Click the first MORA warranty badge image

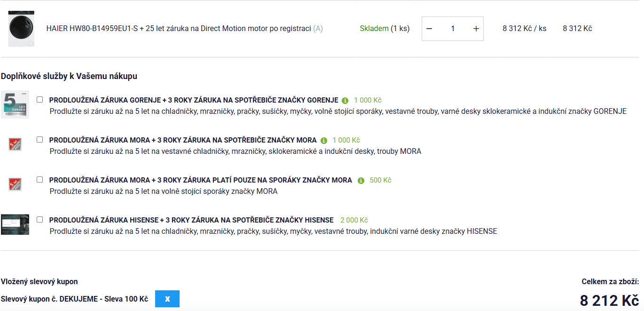[x=15, y=144]
